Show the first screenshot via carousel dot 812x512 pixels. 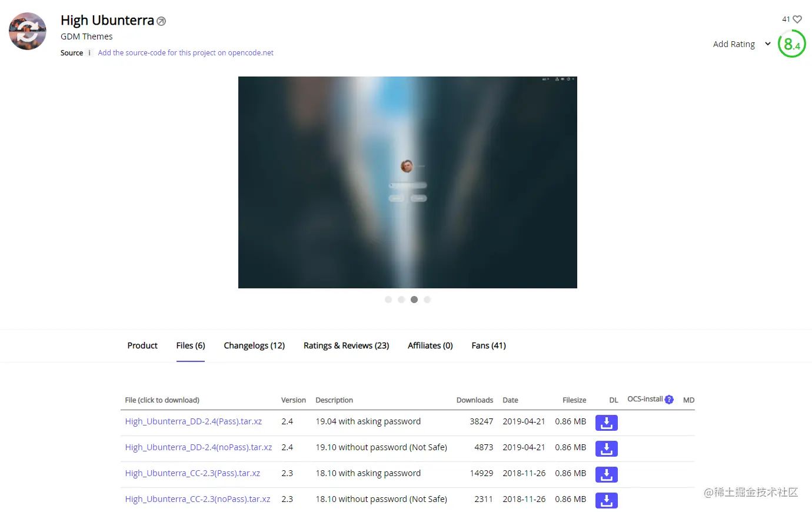point(388,300)
